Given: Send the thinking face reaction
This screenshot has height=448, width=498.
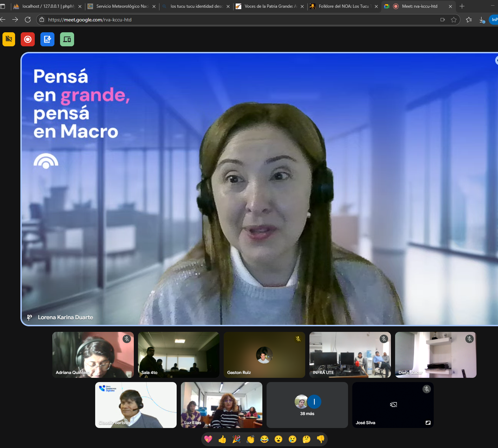Looking at the screenshot, I should [307, 439].
